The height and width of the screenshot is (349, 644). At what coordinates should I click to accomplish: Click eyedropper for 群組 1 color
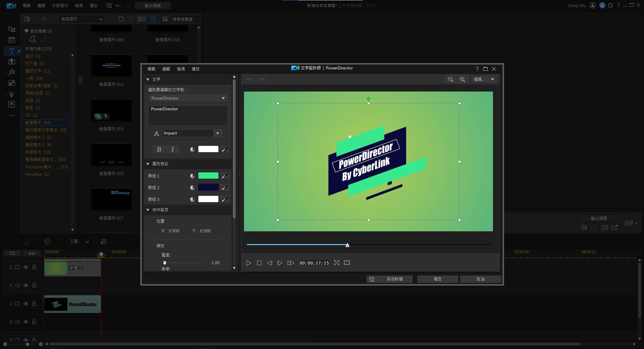pos(225,176)
